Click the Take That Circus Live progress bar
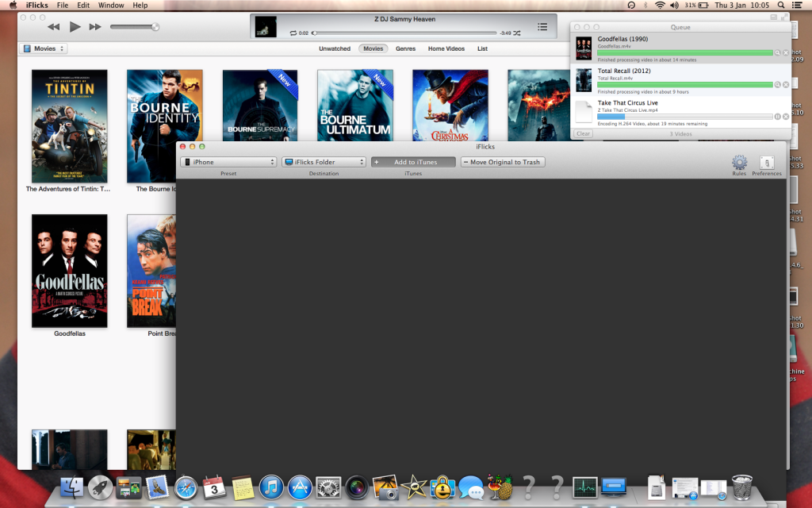Viewport: 812px width, 508px height. [685, 117]
